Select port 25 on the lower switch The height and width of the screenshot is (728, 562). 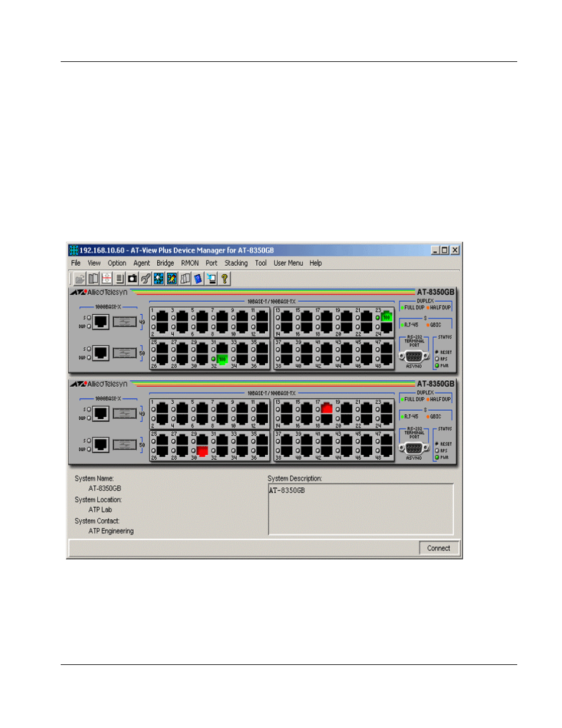162,440
